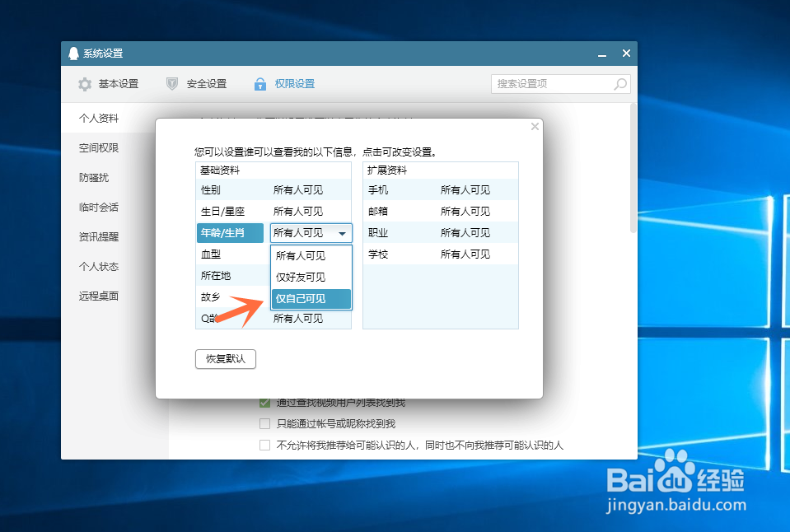
Task: Click the 搜索设置项 search field
Action: pos(552,83)
